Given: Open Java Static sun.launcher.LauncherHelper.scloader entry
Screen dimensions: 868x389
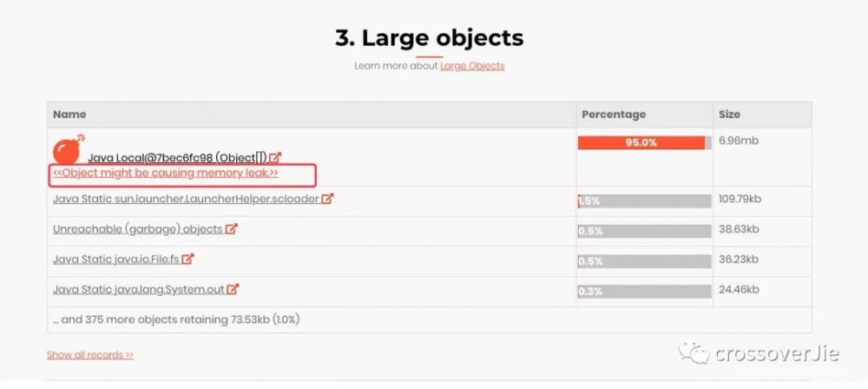Looking at the screenshot, I should click(x=186, y=199).
